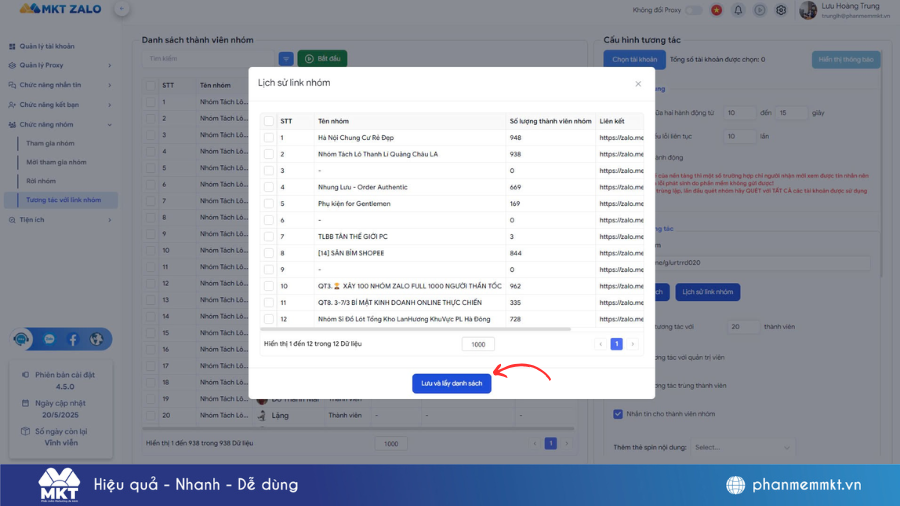Image resolution: width=900 pixels, height=506 pixels.
Task: Open Rời nhóm page
Action: pos(41,181)
